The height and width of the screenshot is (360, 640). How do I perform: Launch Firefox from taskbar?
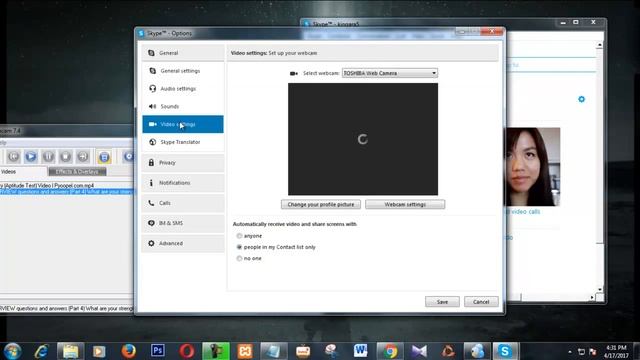tap(128, 351)
